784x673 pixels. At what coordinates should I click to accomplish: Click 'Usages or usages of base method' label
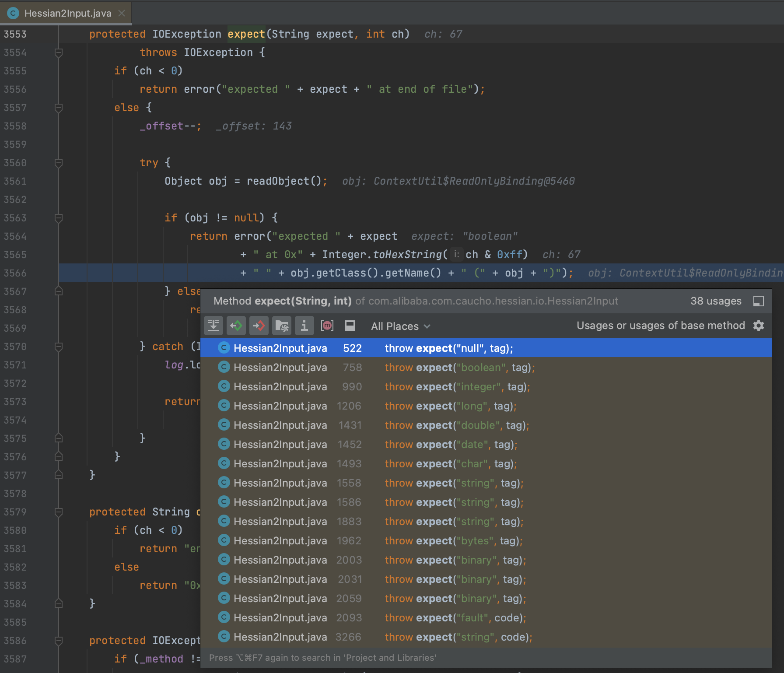tap(661, 326)
